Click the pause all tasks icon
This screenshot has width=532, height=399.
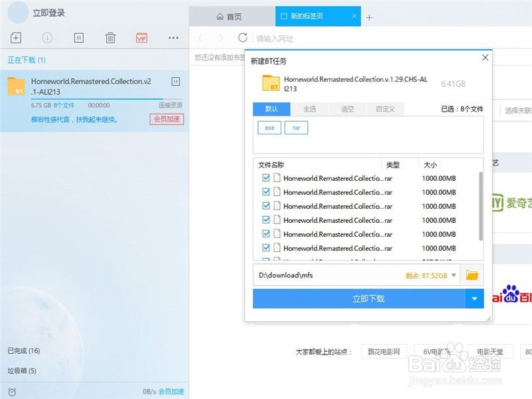tap(77, 38)
